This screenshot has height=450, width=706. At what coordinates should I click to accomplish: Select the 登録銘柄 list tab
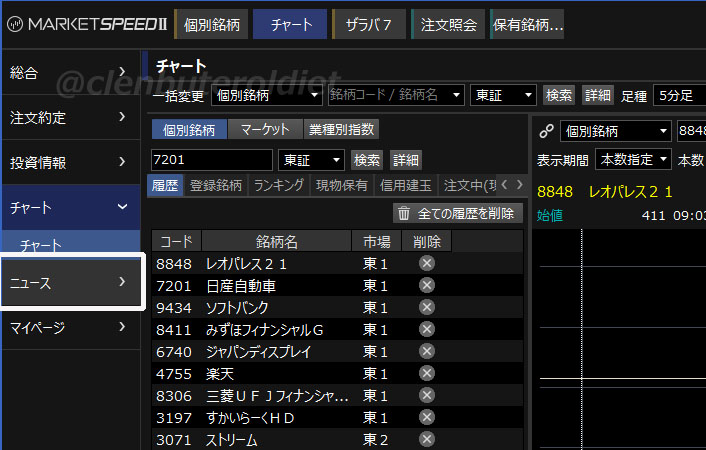(x=216, y=185)
